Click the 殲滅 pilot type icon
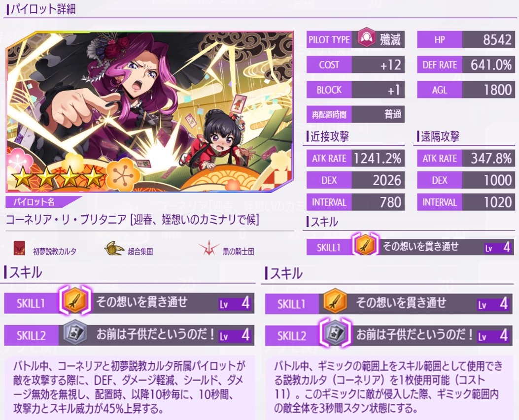 (x=366, y=39)
